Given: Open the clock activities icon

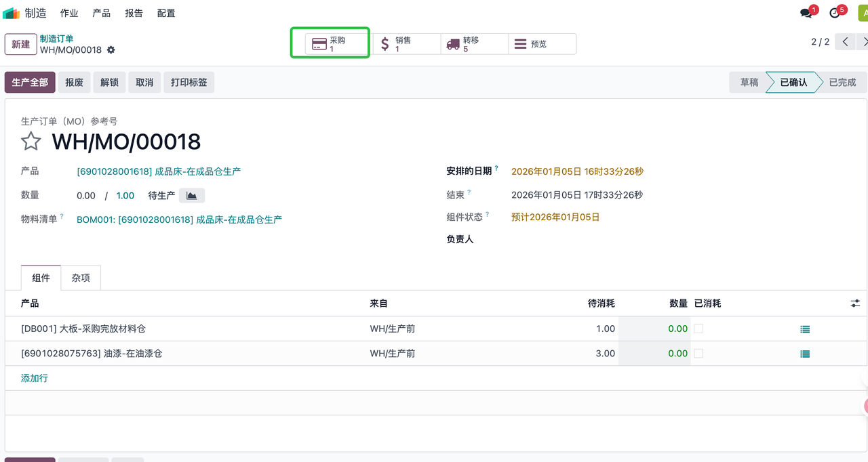Looking at the screenshot, I should (835, 13).
